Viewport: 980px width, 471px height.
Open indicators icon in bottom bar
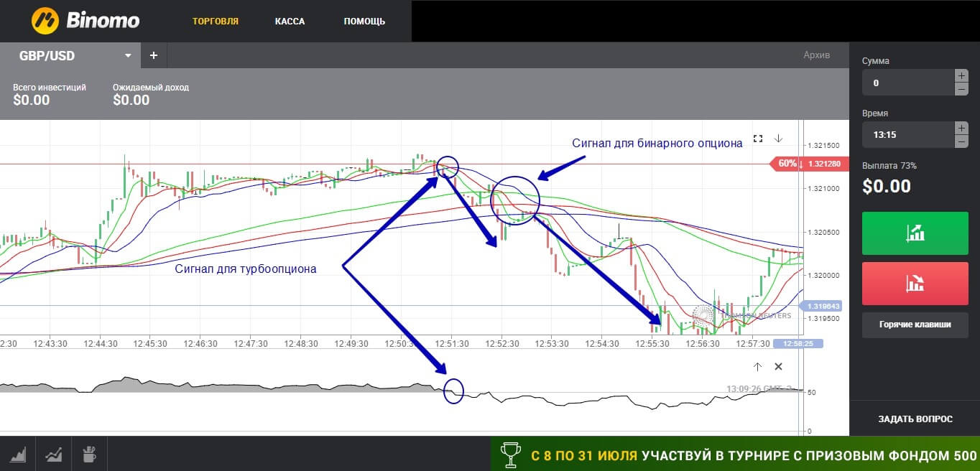(x=53, y=454)
